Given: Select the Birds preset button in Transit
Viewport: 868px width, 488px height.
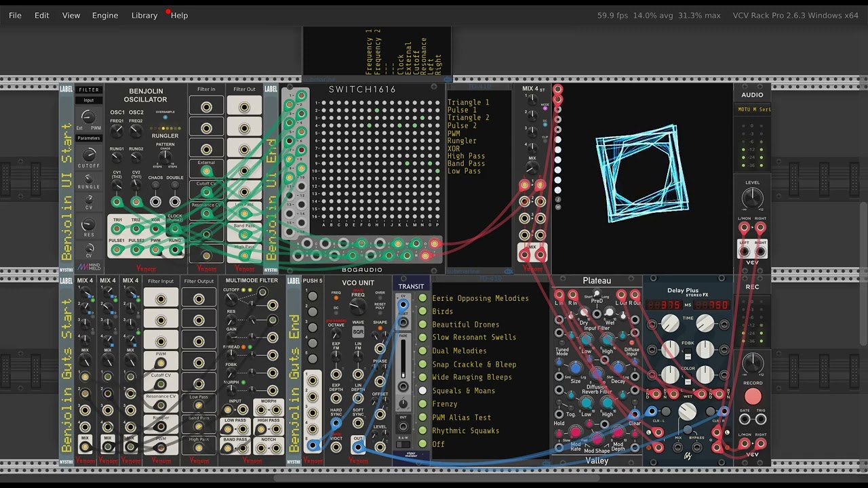Looking at the screenshot, I should click(x=422, y=312).
